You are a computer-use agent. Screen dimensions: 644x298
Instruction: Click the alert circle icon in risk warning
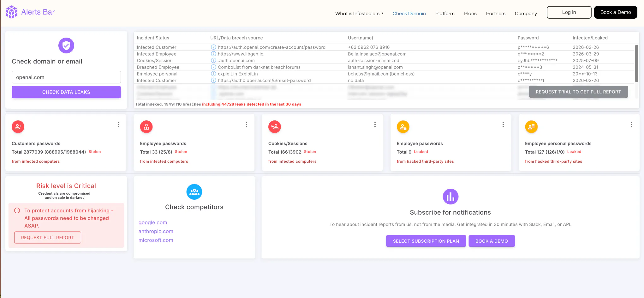coord(17,210)
